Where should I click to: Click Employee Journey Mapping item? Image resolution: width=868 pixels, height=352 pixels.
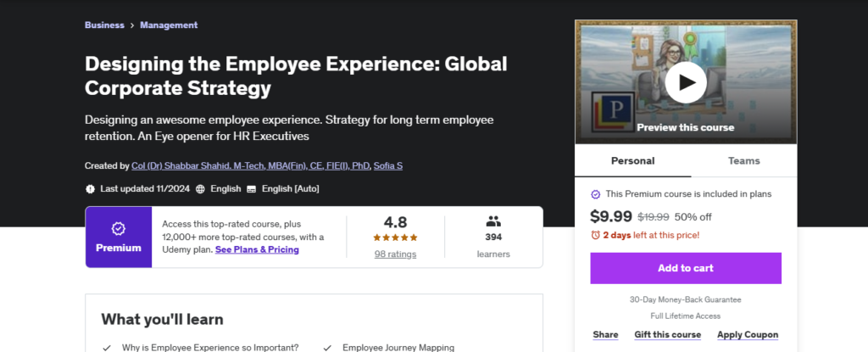pyautogui.click(x=398, y=348)
